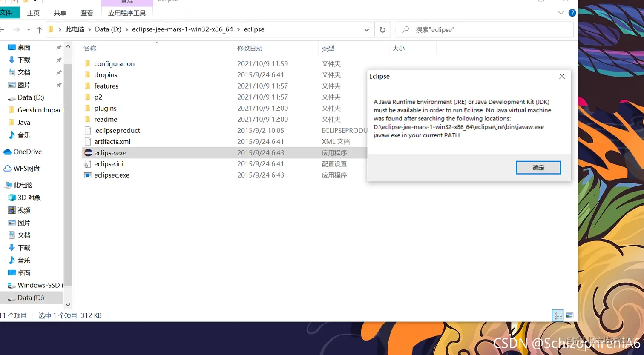
Task: Select 此电脑 in navigation pane
Action: pos(18,185)
